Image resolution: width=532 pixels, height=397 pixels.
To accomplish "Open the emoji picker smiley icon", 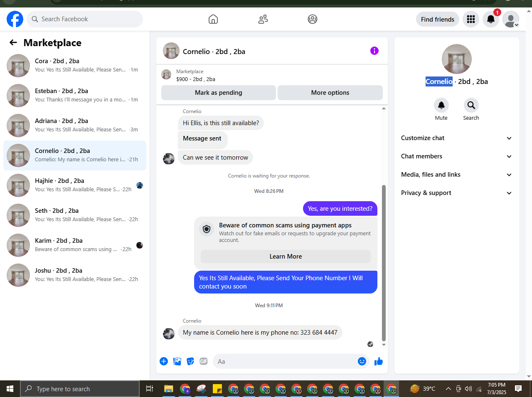I will click(x=362, y=361).
